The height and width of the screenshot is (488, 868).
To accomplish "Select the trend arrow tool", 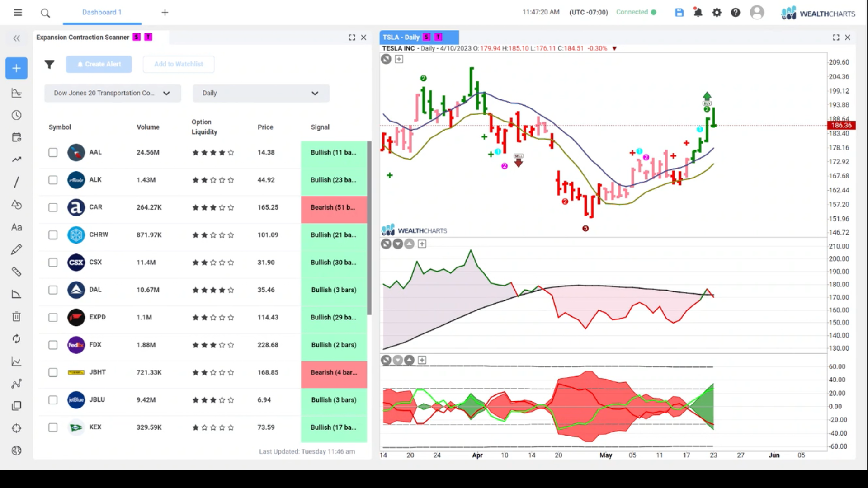I will (x=17, y=160).
